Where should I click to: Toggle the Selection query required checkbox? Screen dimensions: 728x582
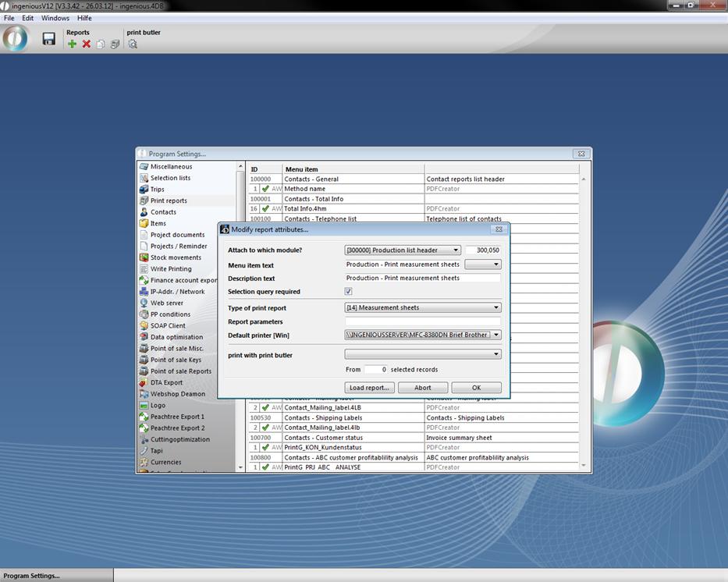pos(349,292)
